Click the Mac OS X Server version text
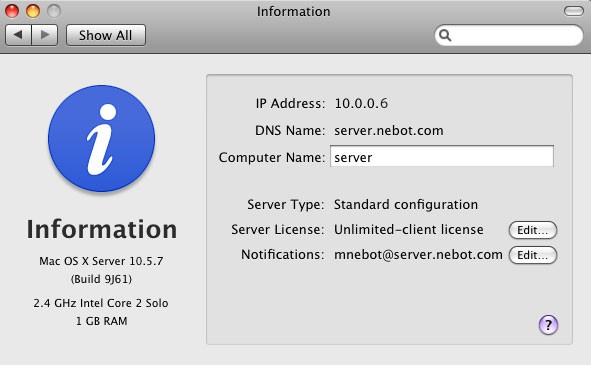Image resolution: width=591 pixels, height=365 pixels. click(101, 261)
